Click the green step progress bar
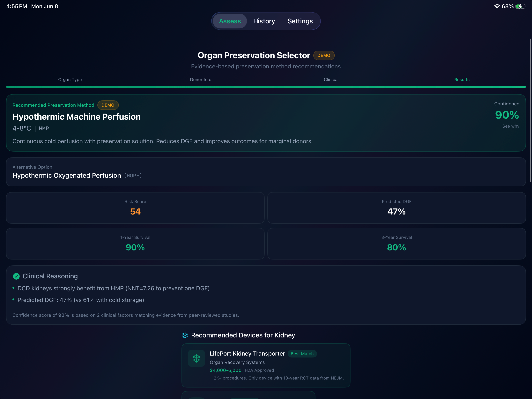The height and width of the screenshot is (399, 532). tap(266, 87)
